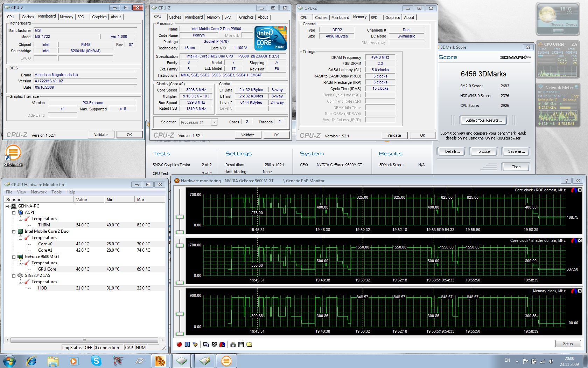Click the help question-mark button of Hardware monitoring window
The height and width of the screenshot is (368, 588).
[x=566, y=180]
